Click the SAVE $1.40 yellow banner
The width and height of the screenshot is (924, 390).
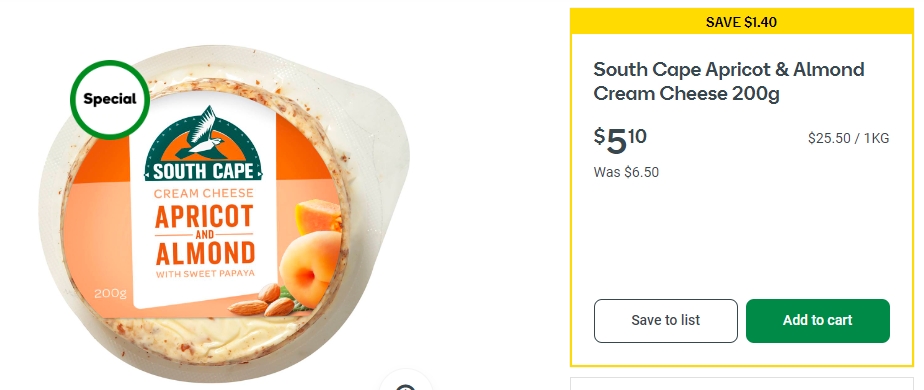click(x=741, y=22)
